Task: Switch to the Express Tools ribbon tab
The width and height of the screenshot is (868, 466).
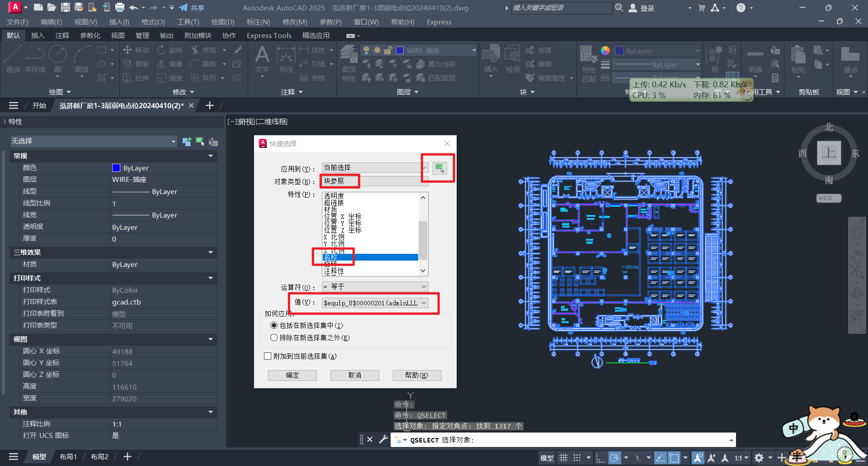Action: coord(269,35)
